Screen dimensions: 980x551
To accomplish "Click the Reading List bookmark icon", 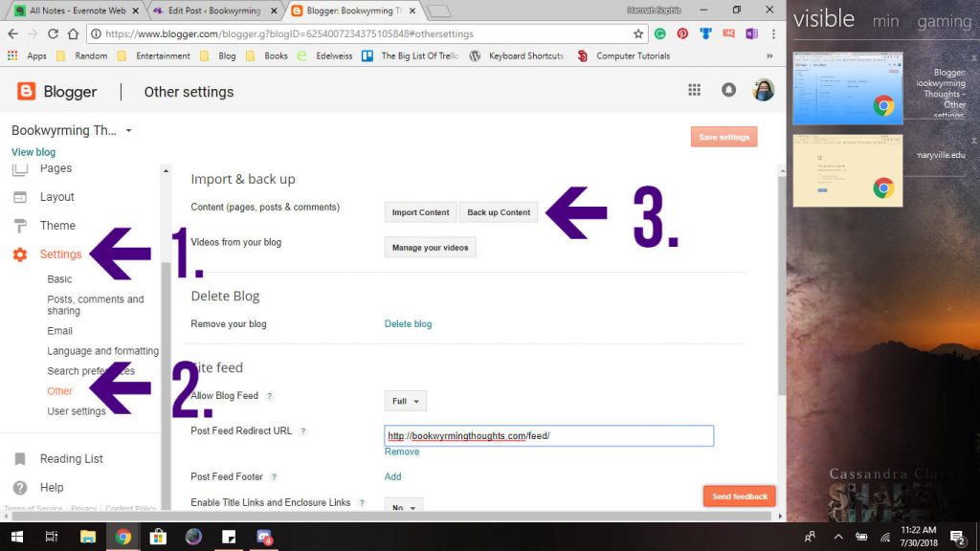I will click(x=19, y=459).
